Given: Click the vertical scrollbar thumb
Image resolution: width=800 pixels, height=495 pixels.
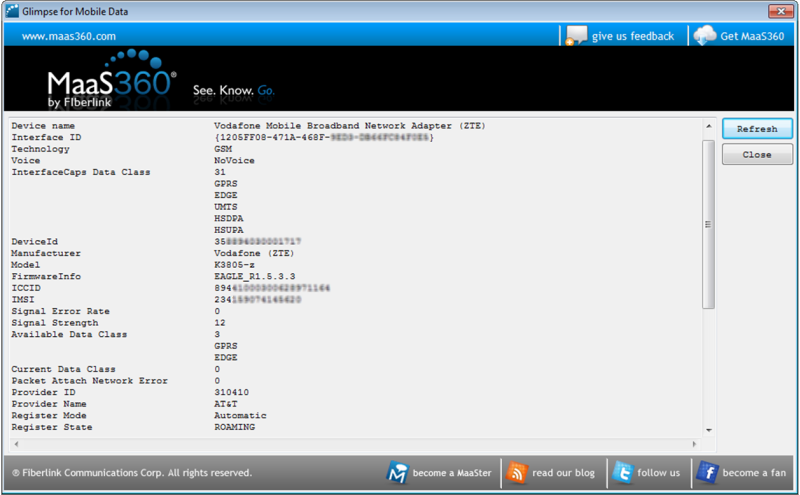Looking at the screenshot, I should point(708,225).
